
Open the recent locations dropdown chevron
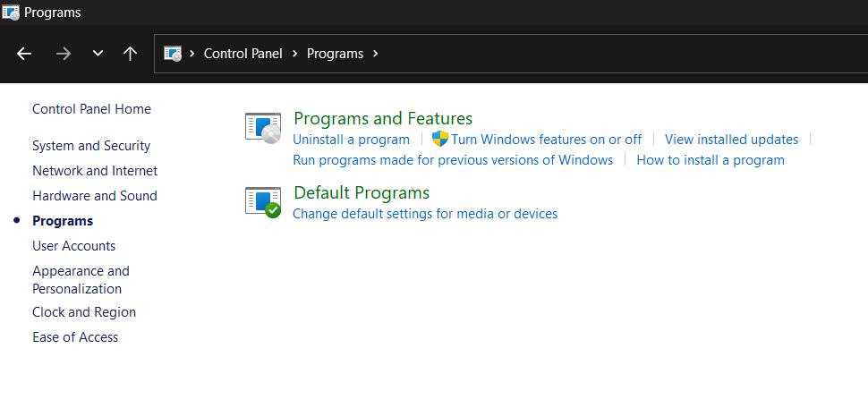(x=98, y=54)
